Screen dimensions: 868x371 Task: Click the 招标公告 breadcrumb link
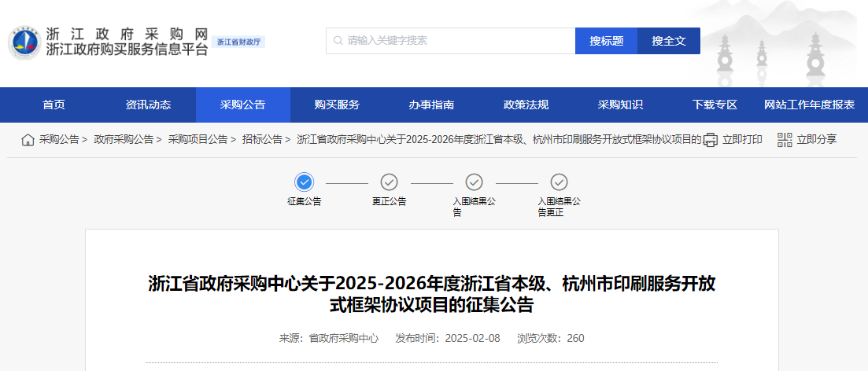262,140
